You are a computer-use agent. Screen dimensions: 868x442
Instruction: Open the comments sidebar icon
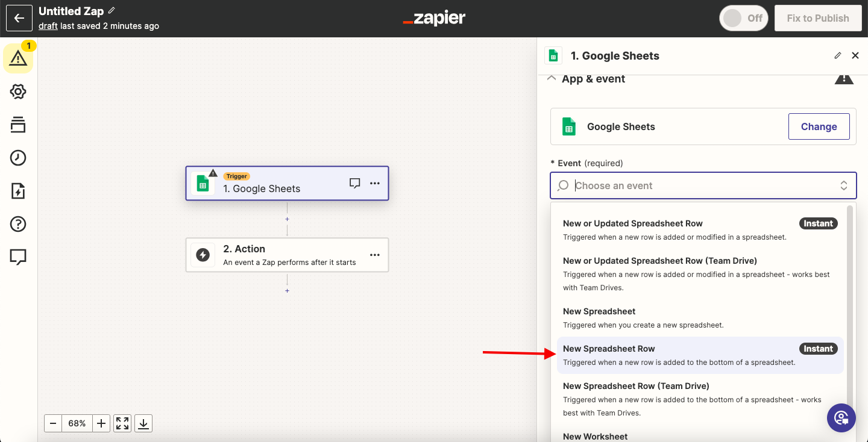(x=18, y=257)
